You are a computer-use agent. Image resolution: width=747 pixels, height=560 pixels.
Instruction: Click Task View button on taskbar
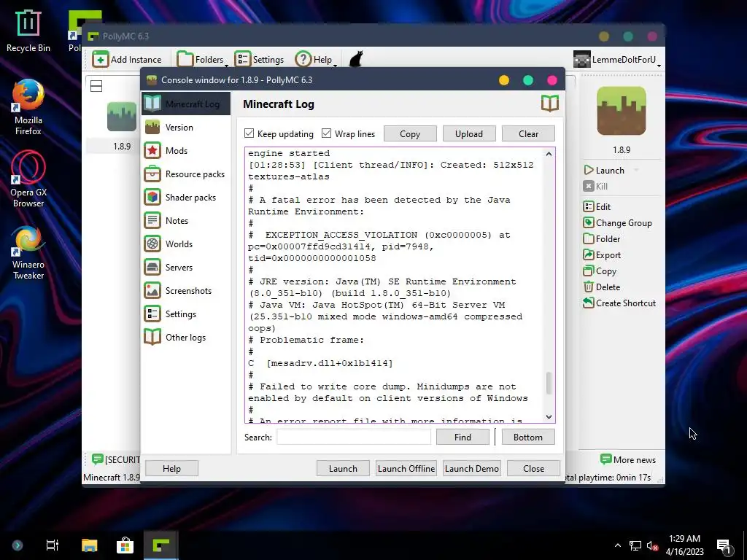pos(53,545)
